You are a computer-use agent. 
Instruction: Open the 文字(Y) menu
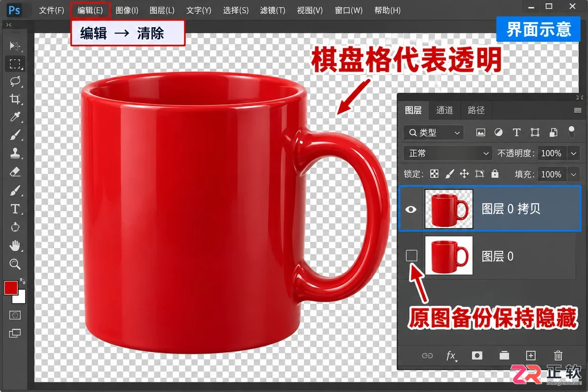pos(199,10)
